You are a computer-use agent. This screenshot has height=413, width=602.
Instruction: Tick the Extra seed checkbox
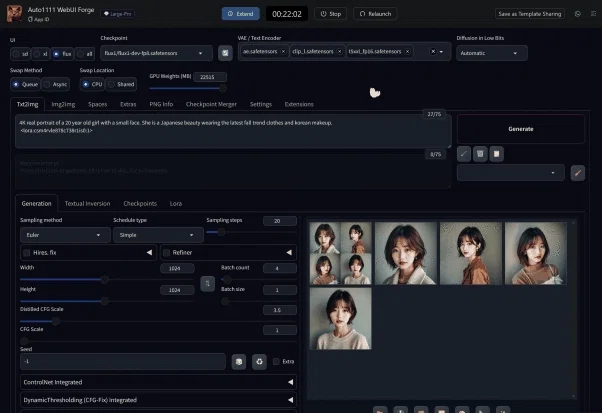coord(276,362)
